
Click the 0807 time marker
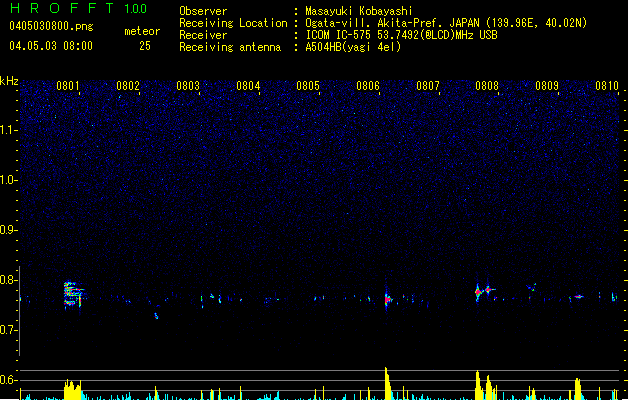pyautogui.click(x=428, y=86)
